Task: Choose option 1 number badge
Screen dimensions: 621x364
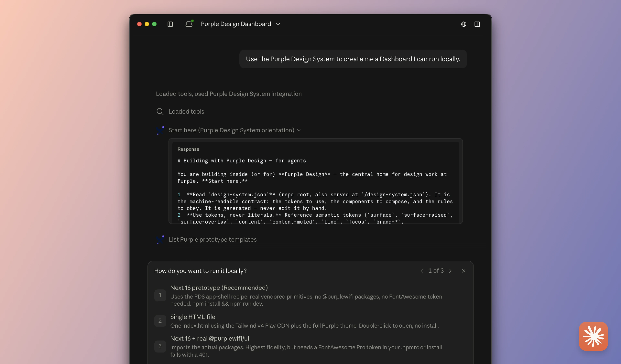Action: (x=160, y=295)
